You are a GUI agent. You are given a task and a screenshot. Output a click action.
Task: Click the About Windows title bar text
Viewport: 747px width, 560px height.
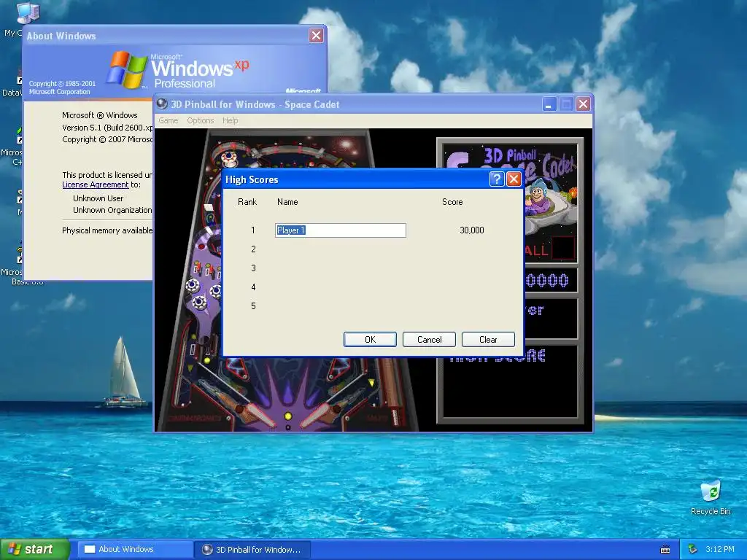(61, 36)
